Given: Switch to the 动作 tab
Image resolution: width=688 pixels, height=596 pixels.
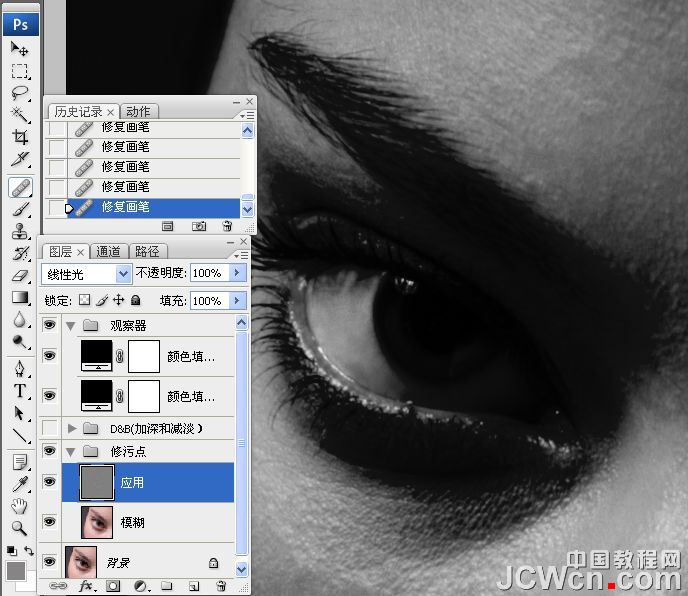Looking at the screenshot, I should [139, 111].
